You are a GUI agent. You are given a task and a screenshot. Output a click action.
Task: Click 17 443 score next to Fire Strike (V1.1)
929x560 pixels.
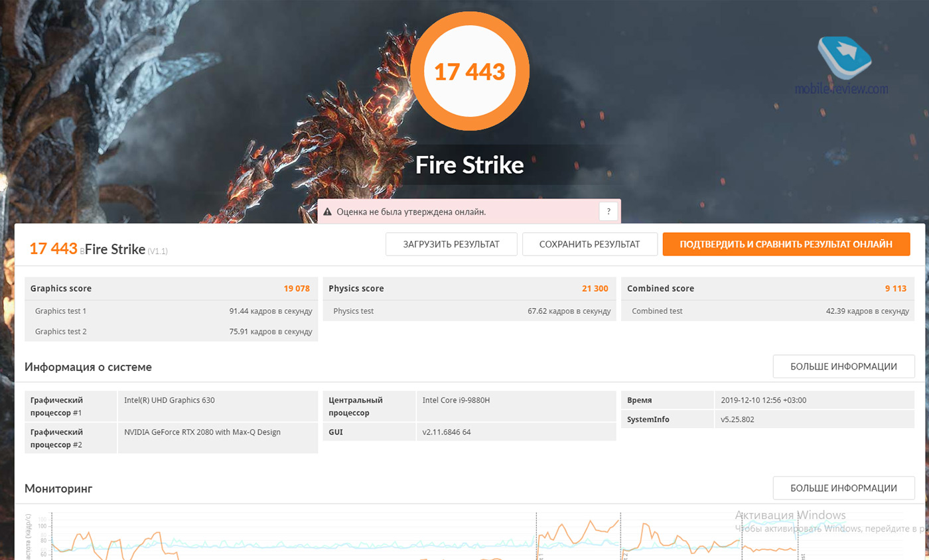pyautogui.click(x=54, y=249)
